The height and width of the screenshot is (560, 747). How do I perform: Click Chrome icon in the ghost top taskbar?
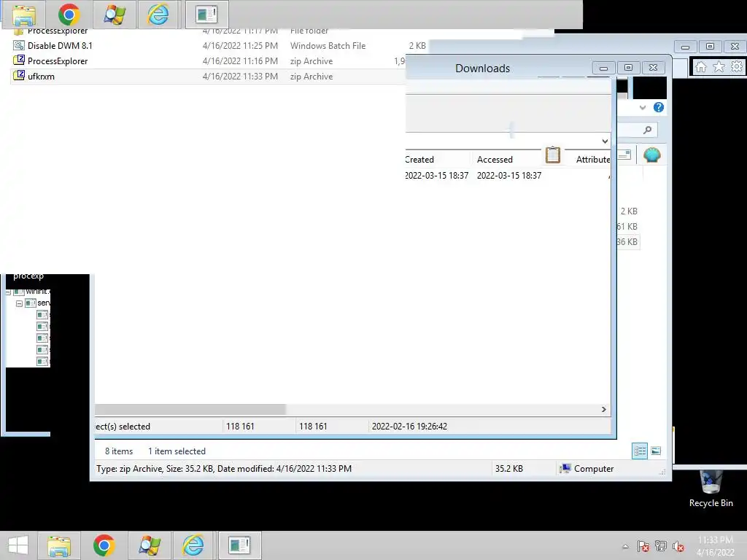coord(69,15)
